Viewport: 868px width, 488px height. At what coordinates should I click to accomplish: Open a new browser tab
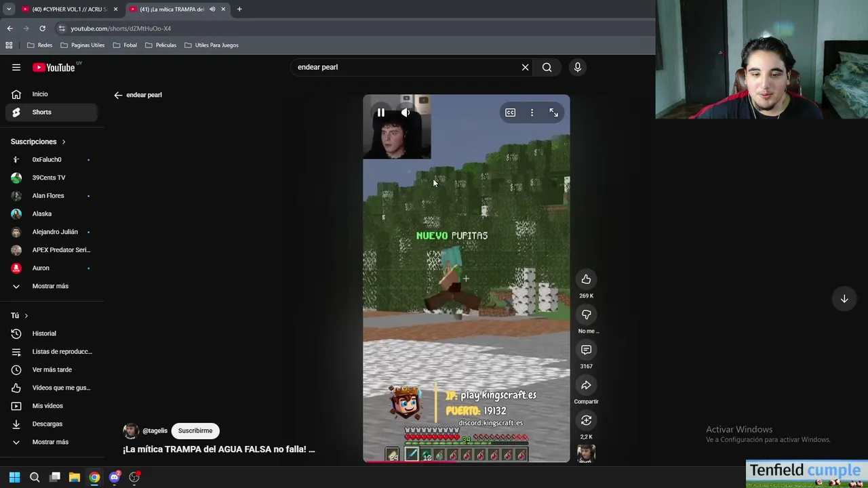[x=239, y=9]
